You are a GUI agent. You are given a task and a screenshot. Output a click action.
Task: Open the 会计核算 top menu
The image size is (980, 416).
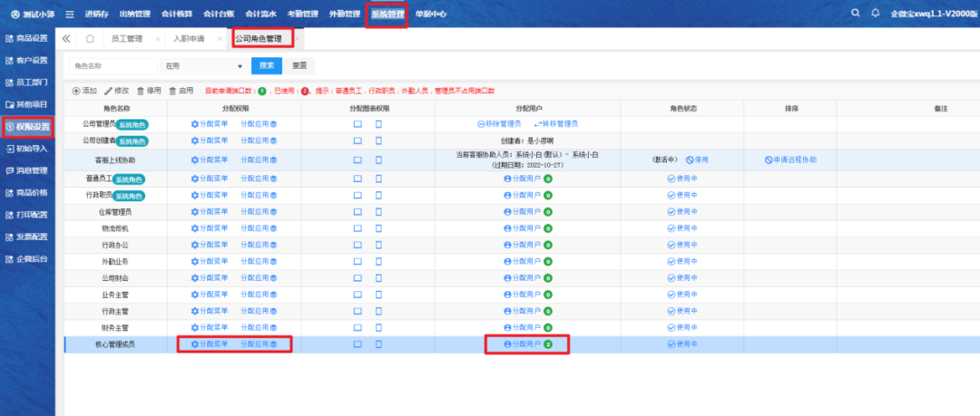[x=179, y=15]
